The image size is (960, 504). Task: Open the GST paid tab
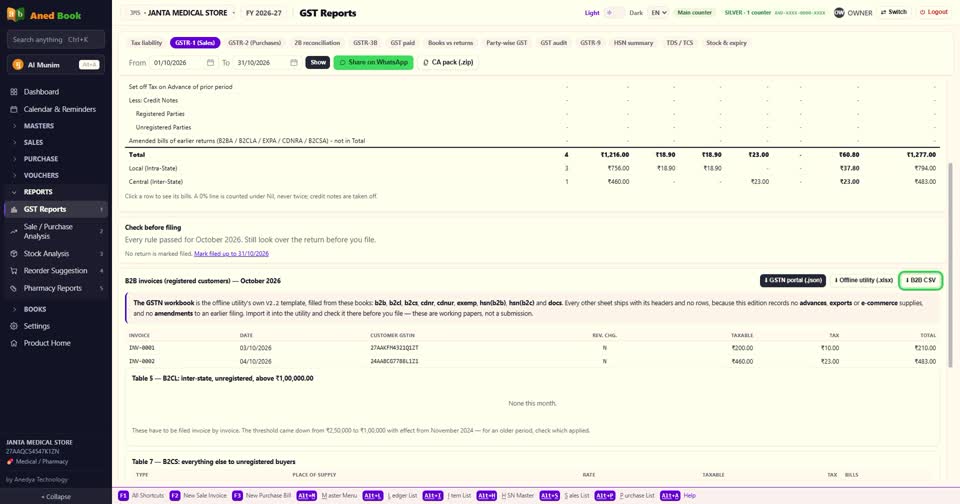(402, 43)
